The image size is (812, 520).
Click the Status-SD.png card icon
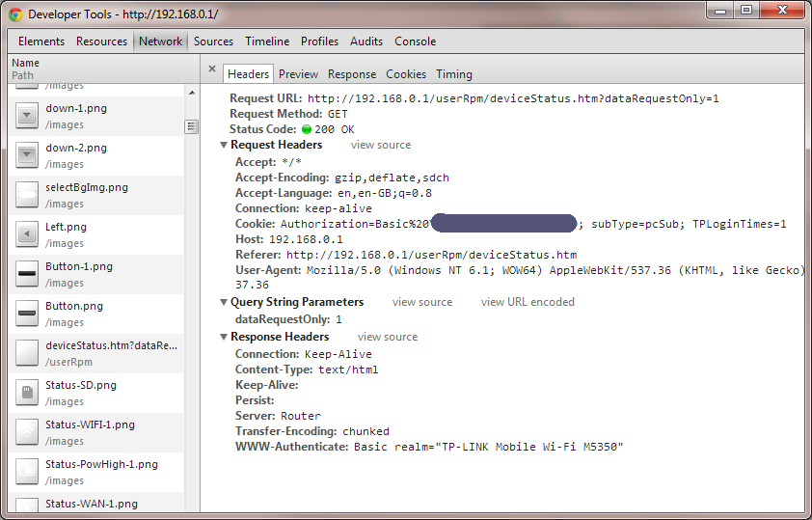tap(27, 393)
